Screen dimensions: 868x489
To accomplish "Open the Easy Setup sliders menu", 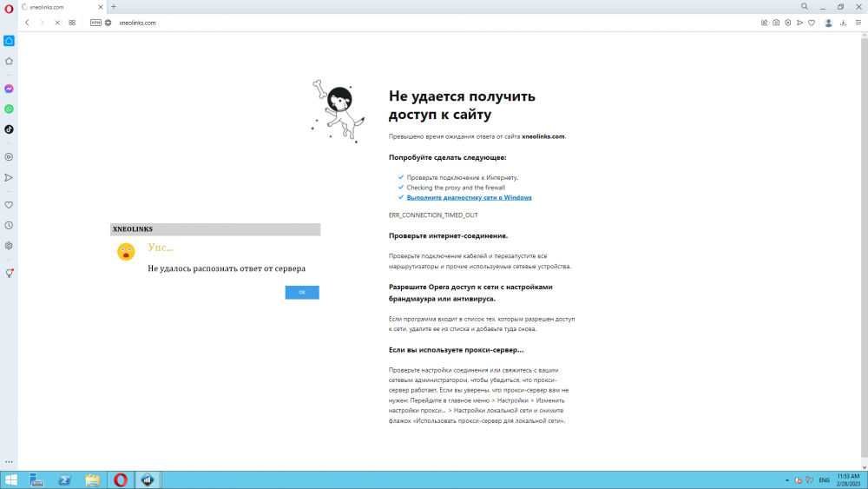I will click(858, 23).
